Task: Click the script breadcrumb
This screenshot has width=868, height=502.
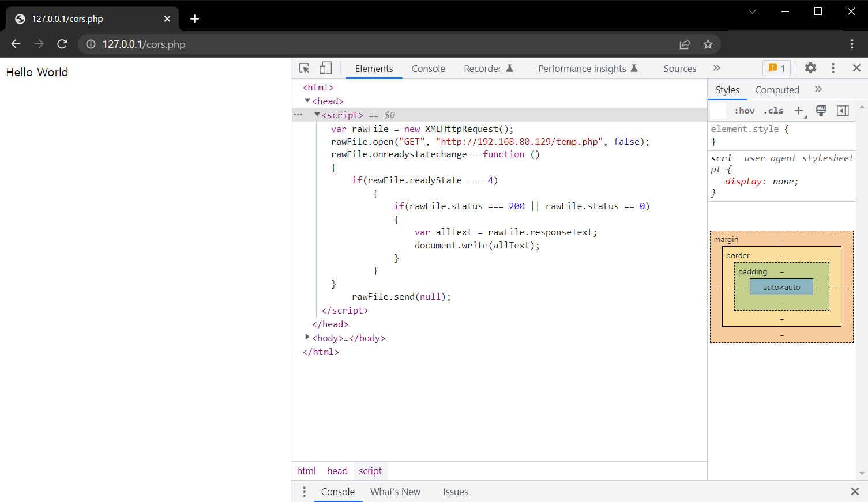Action: (x=370, y=471)
